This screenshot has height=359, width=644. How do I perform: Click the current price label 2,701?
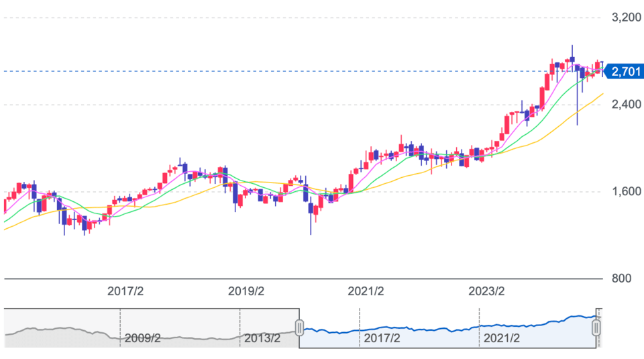[625, 72]
